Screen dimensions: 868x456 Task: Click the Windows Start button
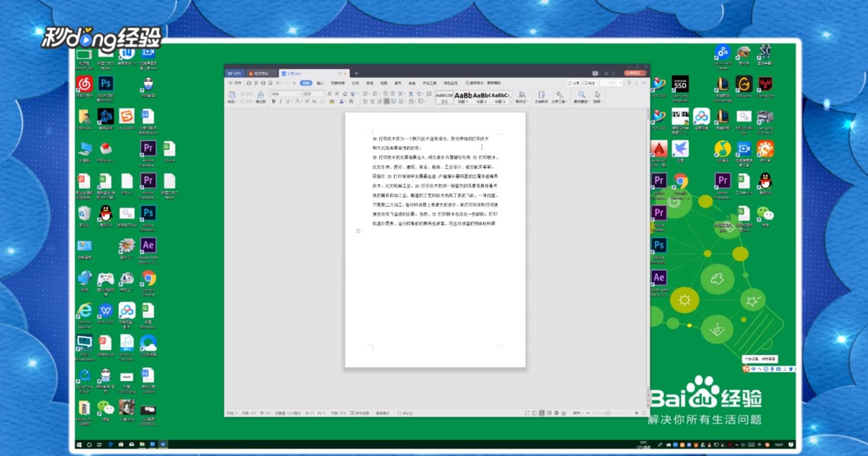tap(79, 444)
